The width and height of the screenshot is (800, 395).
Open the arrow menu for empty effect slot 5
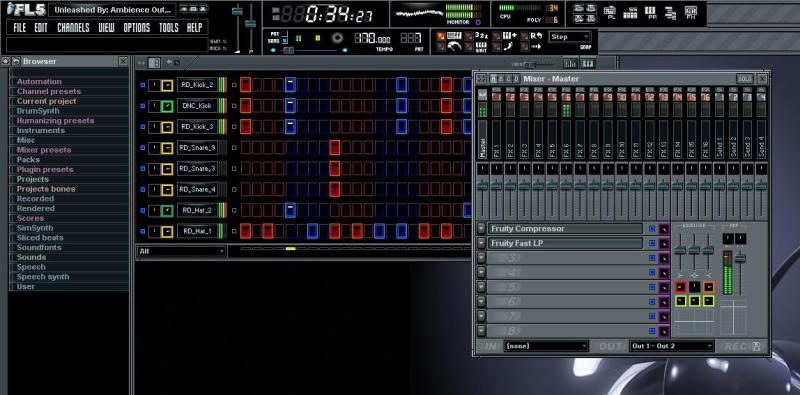pyautogui.click(x=481, y=287)
